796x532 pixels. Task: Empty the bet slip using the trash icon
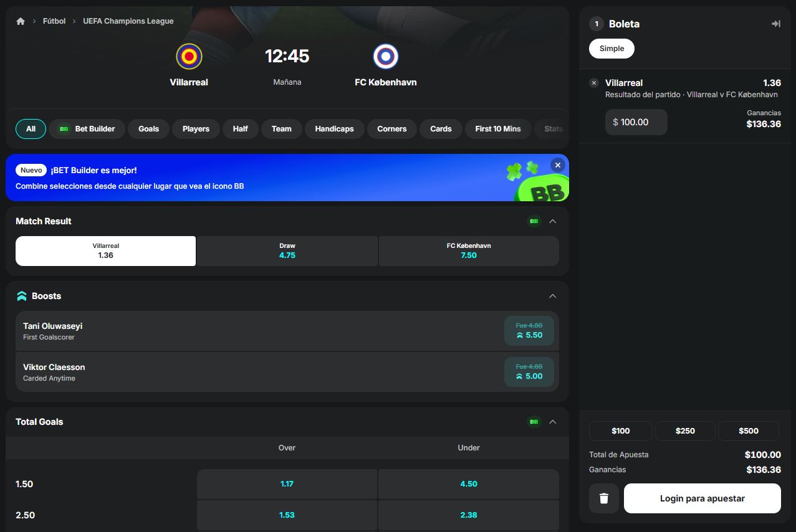(x=603, y=498)
